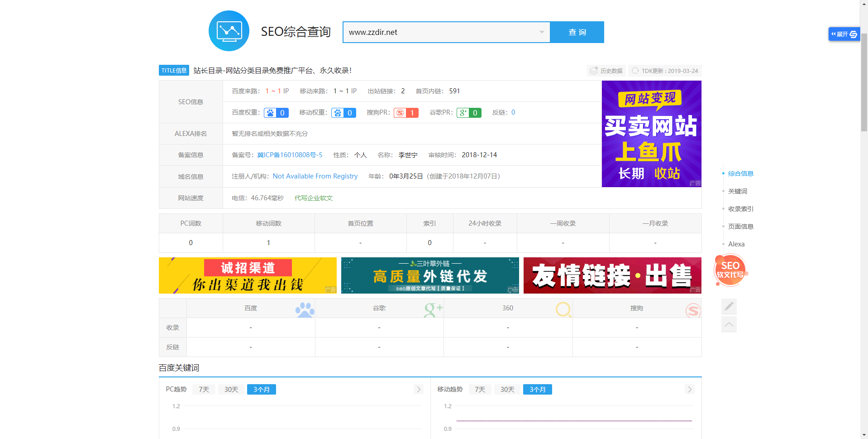Expand the PC趋势 chart arrow

pyautogui.click(x=419, y=390)
